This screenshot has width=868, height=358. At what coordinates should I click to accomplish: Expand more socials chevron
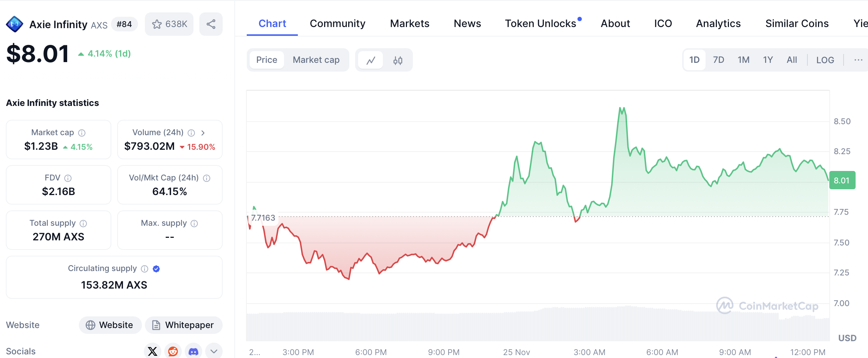(214, 351)
